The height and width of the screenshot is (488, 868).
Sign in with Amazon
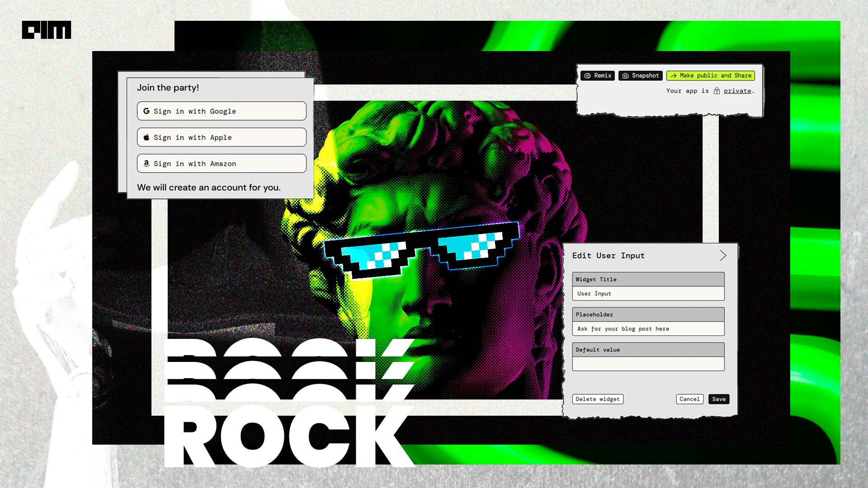tap(221, 163)
